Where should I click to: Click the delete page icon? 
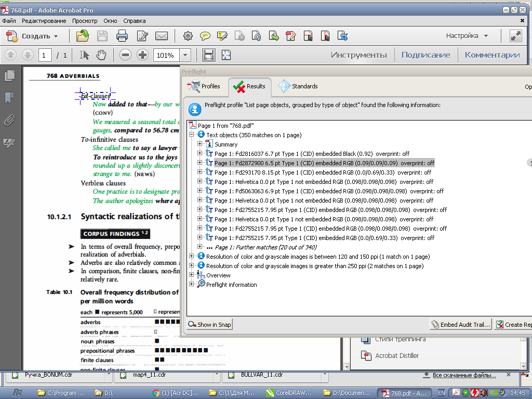point(240,36)
